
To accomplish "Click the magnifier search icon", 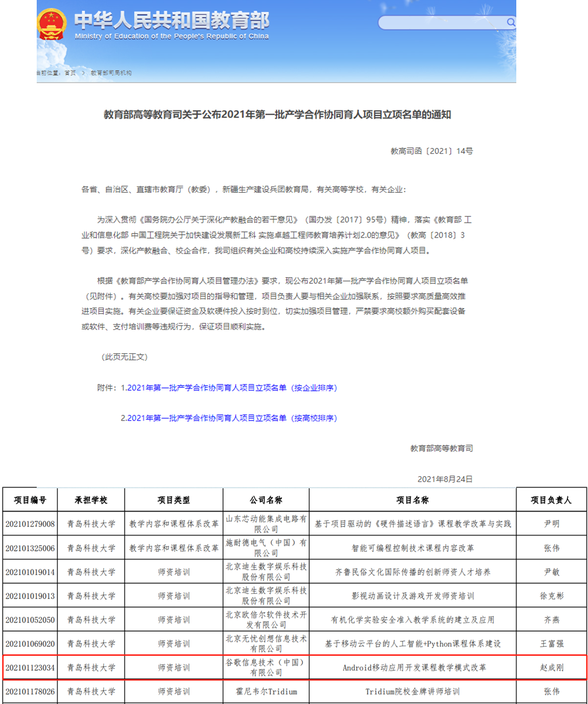I will (510, 22).
